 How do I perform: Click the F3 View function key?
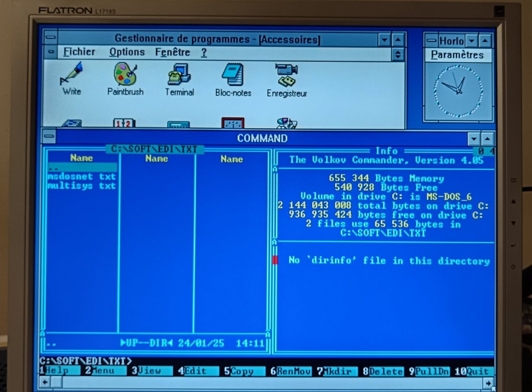coord(151,371)
